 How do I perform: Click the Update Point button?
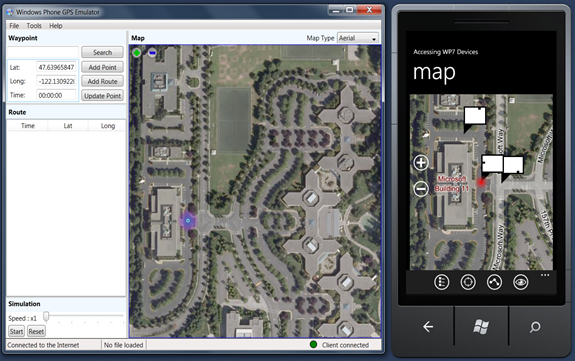click(x=102, y=96)
